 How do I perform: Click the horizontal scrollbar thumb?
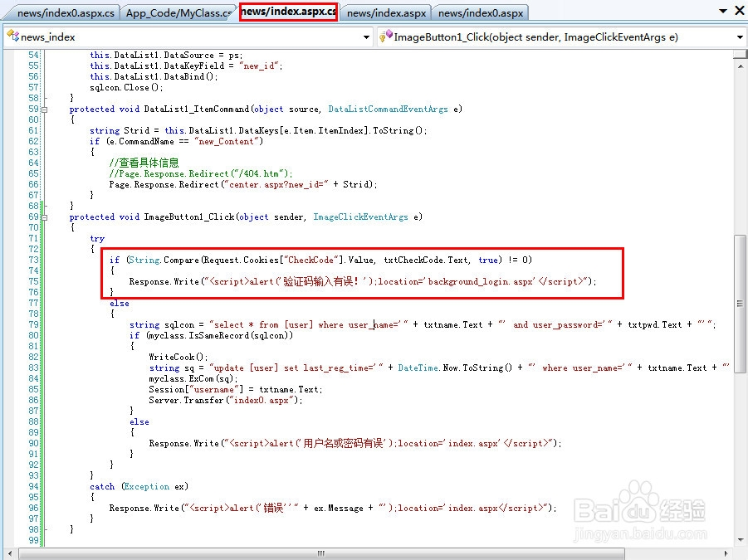[321, 553]
